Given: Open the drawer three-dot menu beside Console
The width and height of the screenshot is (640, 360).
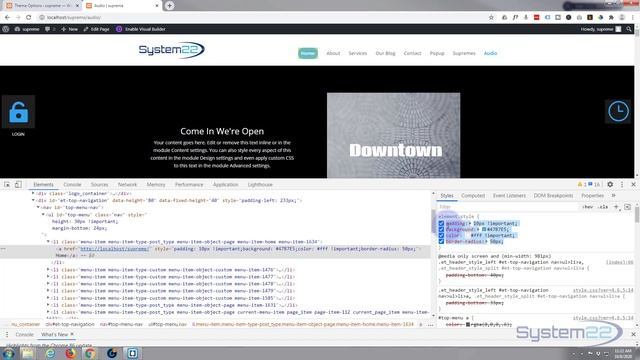Looking at the screenshot, I should point(7,334).
